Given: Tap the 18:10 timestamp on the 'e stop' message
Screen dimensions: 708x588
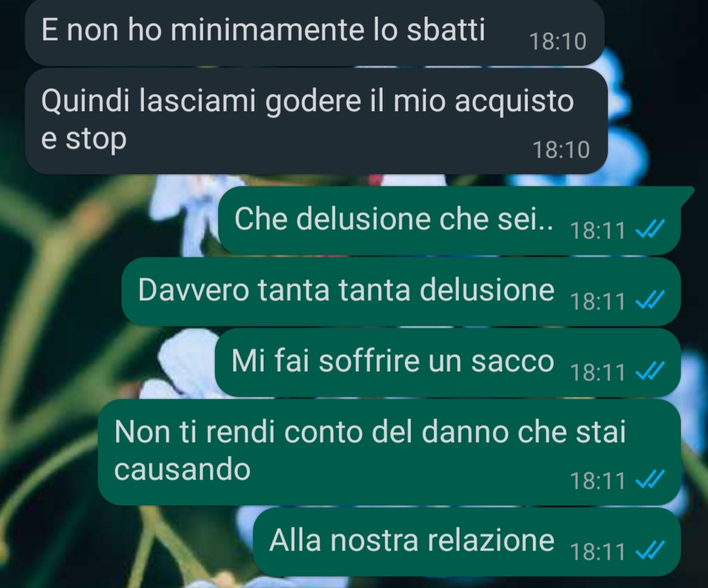Looking at the screenshot, I should point(561,150).
